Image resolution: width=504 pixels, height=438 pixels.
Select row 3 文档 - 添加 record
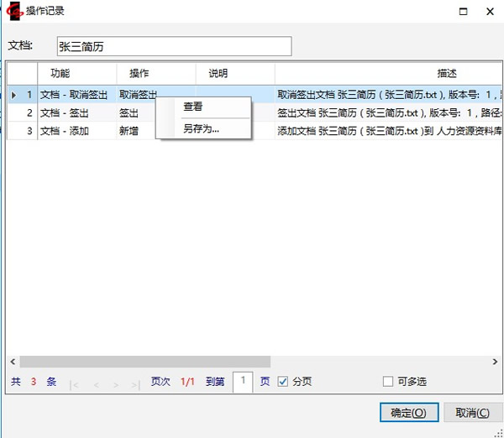click(x=76, y=131)
